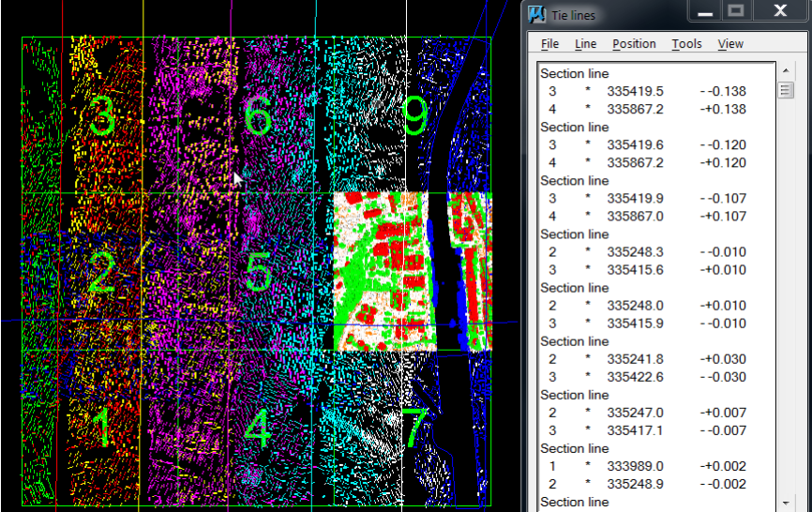Click the Tie lines window icon
Image resolution: width=812 pixels, height=512 pixels.
tap(536, 14)
